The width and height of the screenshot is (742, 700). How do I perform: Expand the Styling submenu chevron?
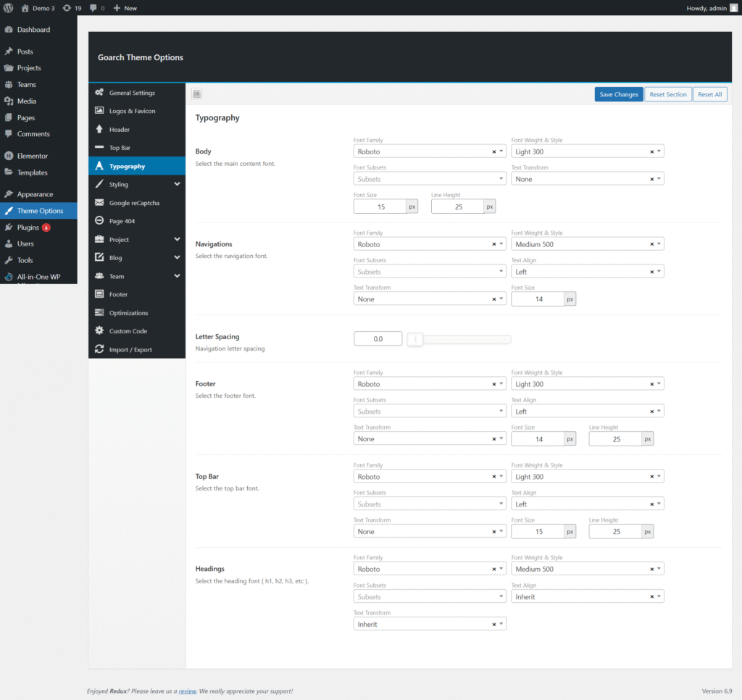tap(177, 184)
